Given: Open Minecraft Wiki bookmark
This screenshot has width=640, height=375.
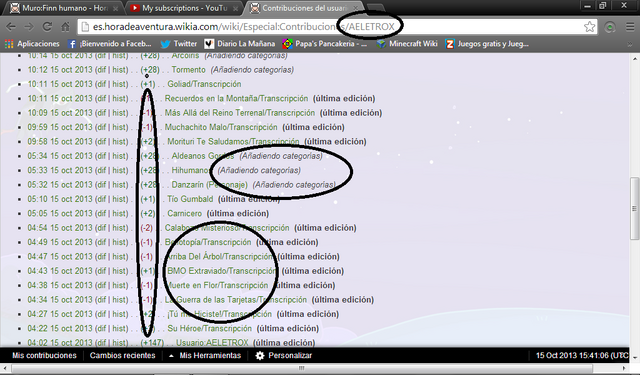Looking at the screenshot, I should [x=407, y=44].
